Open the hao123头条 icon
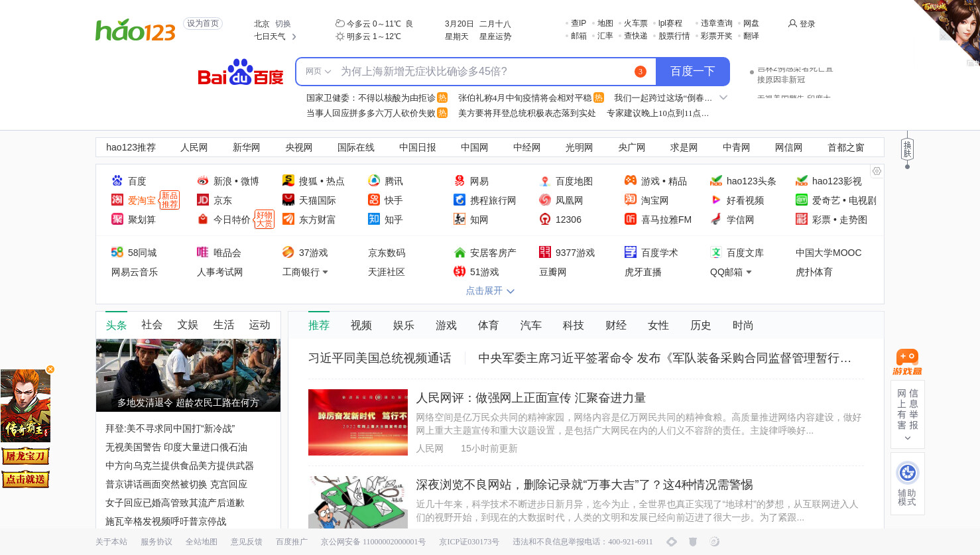The height and width of the screenshot is (555, 980). pos(716,180)
